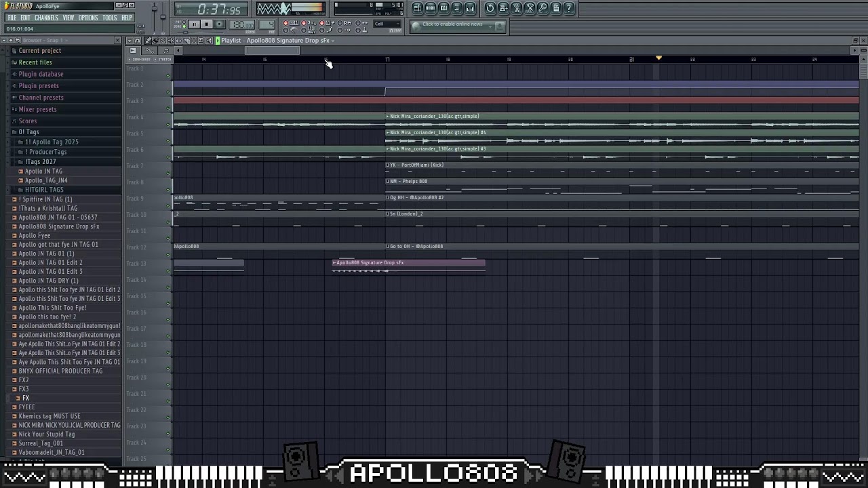This screenshot has height=488, width=868.
Task: Open the Piano Roll view icon
Action: [x=443, y=8]
